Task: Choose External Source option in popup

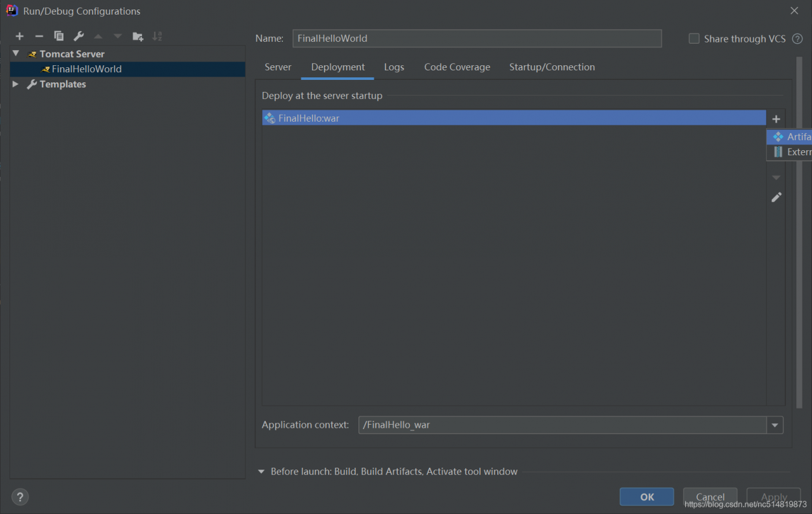Action: (789, 152)
